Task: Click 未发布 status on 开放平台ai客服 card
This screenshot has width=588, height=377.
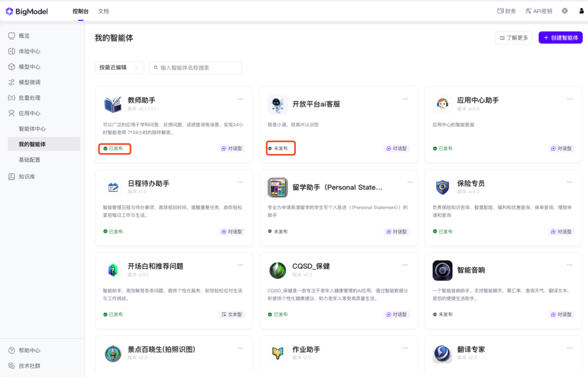Action: [x=278, y=148]
